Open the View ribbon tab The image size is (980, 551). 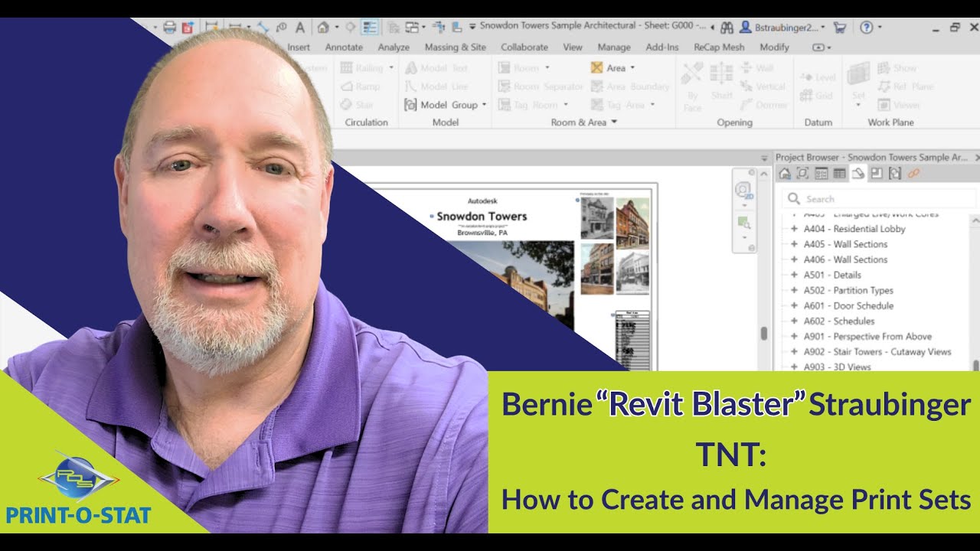pyautogui.click(x=573, y=47)
